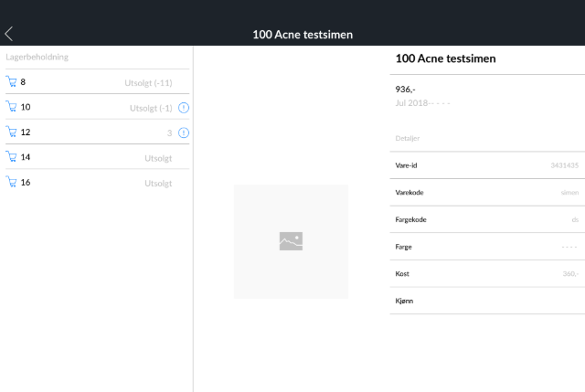This screenshot has height=392, width=585.
Task: Click product name in details panel
Action: click(x=445, y=58)
